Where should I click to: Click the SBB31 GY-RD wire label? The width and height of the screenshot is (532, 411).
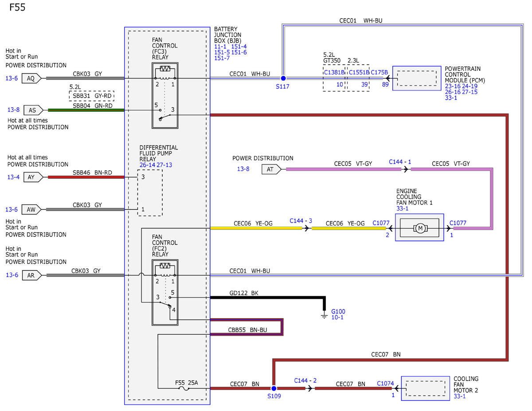tap(91, 96)
